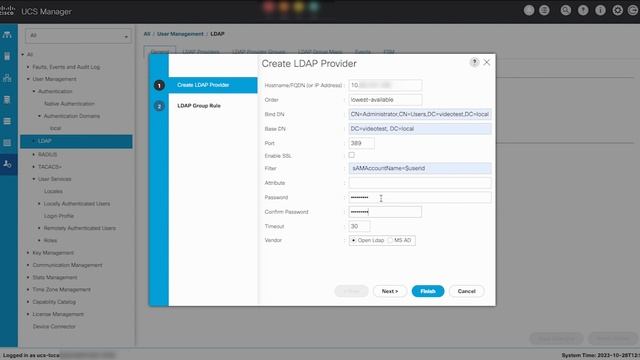Click the Order field showing lowest-available
The width and height of the screenshot is (640, 360).
point(385,100)
